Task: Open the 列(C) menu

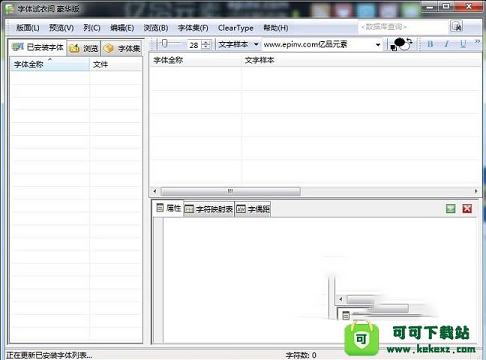Action: point(92,28)
